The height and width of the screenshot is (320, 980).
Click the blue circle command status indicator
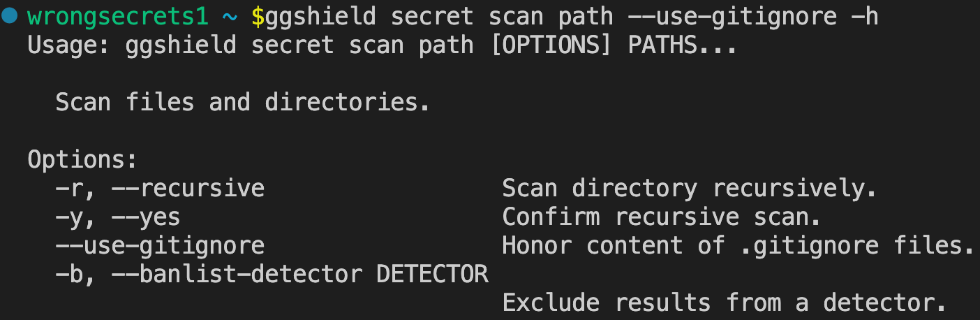tap(9, 17)
